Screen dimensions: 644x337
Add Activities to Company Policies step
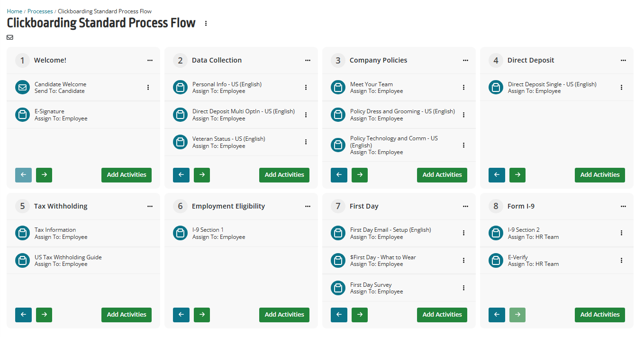click(442, 175)
